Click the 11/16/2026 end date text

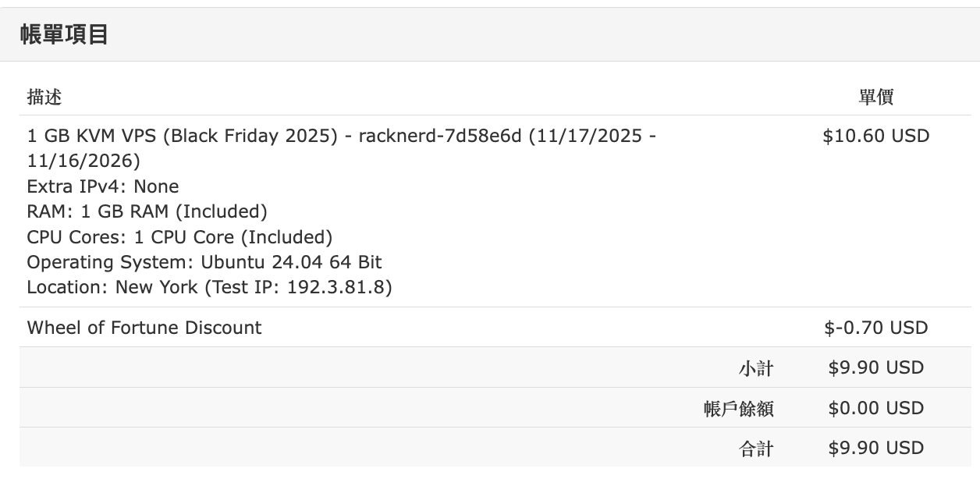[x=83, y=161]
